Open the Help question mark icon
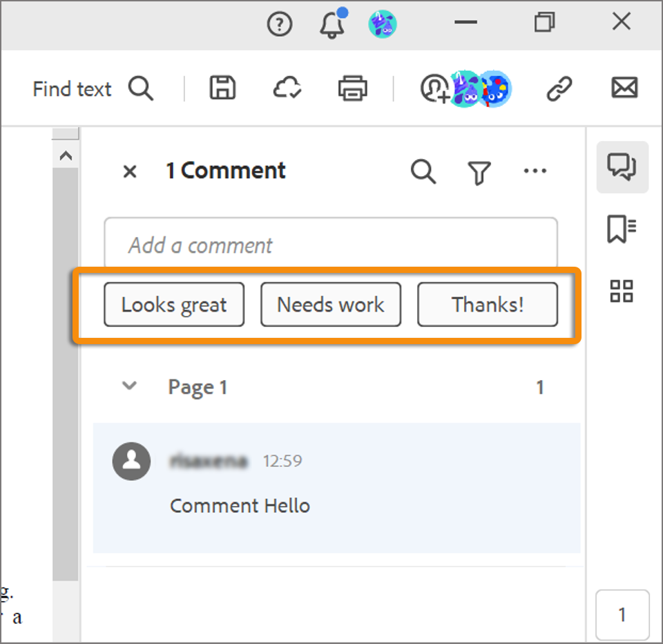This screenshot has width=663, height=644. tap(280, 25)
